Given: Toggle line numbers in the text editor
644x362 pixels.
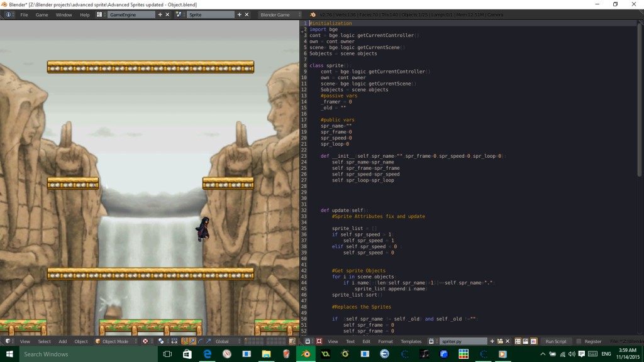Looking at the screenshot, I should click(518, 341).
